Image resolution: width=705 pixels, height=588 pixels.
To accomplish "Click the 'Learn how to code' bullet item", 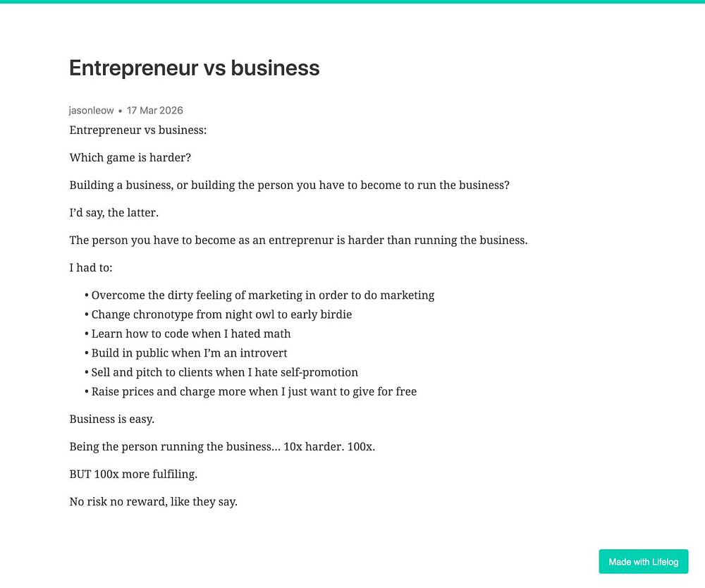I will coord(190,333).
